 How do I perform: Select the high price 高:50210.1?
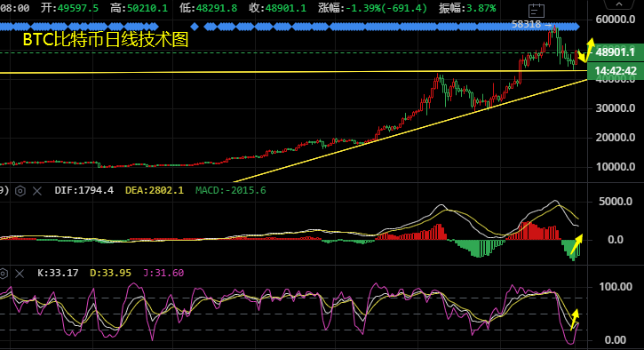click(139, 8)
